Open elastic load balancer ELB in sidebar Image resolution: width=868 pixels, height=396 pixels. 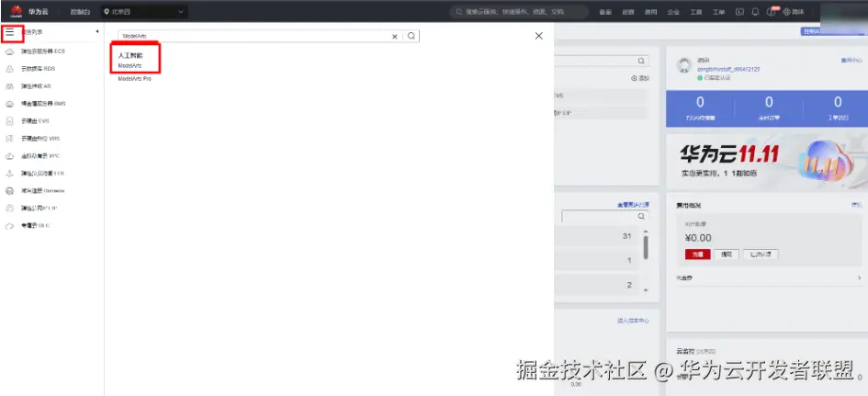(42, 174)
